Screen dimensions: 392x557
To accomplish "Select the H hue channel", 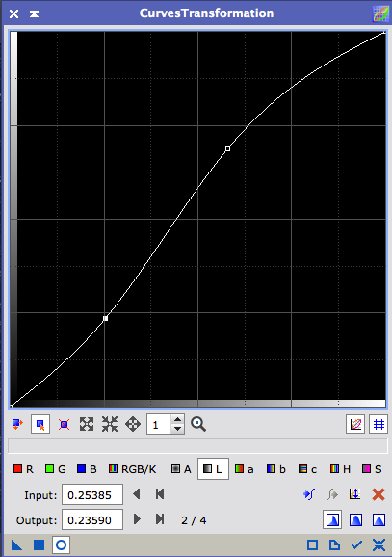I will coord(340,469).
